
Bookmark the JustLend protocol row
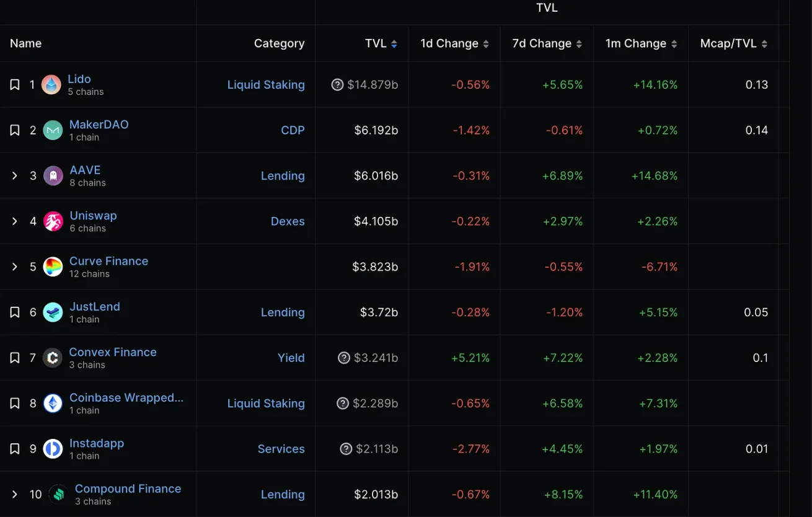point(15,312)
